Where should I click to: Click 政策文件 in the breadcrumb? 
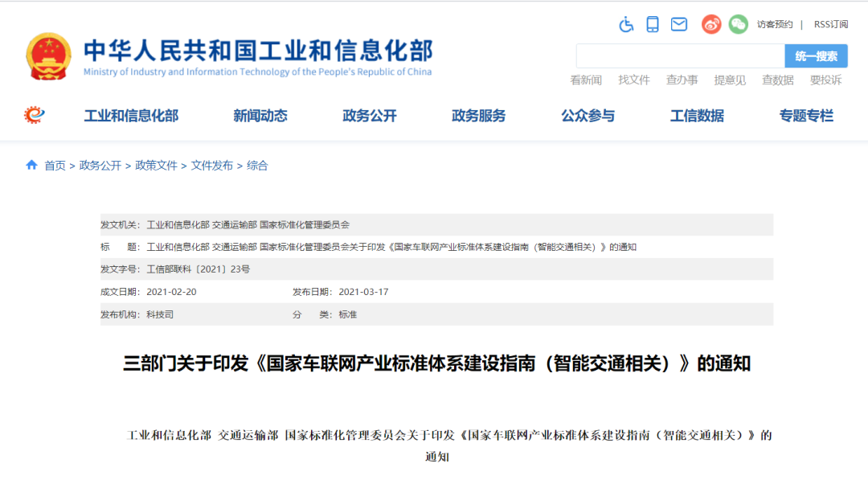156,166
